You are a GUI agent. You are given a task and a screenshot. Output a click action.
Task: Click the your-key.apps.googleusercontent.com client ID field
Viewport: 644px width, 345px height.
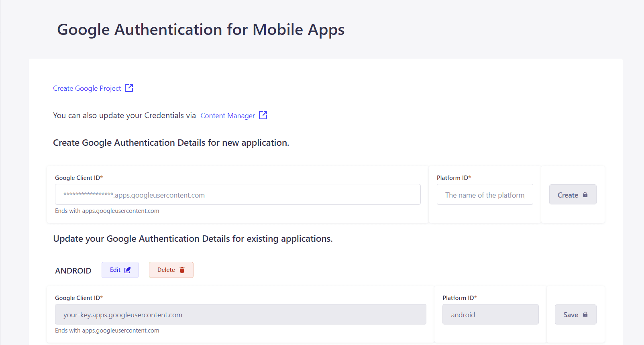[240, 314]
